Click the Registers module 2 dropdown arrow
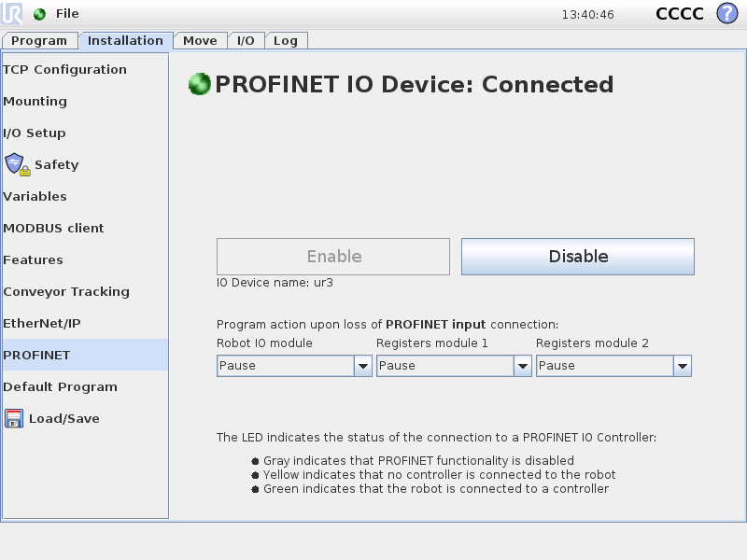 coord(683,366)
